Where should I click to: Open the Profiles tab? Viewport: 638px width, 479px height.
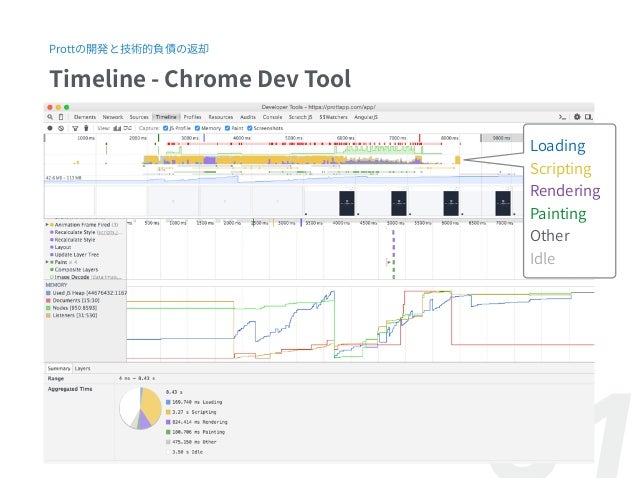192,117
